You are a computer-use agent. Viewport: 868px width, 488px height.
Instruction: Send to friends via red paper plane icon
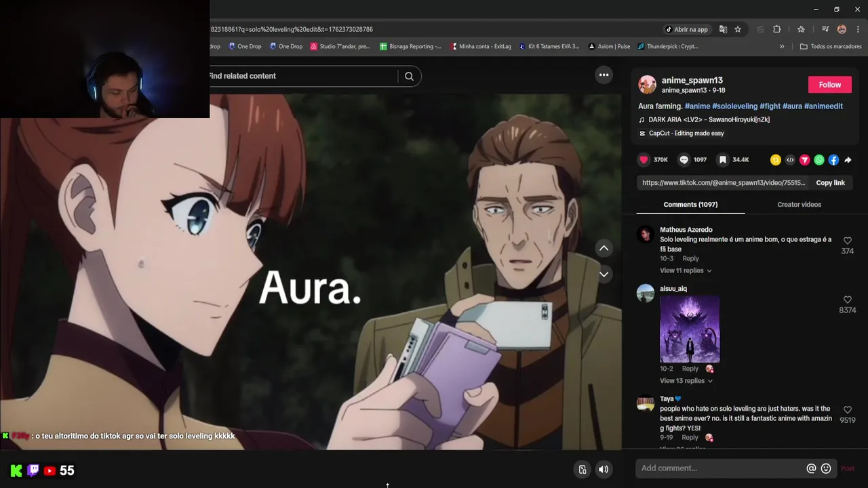coord(804,160)
